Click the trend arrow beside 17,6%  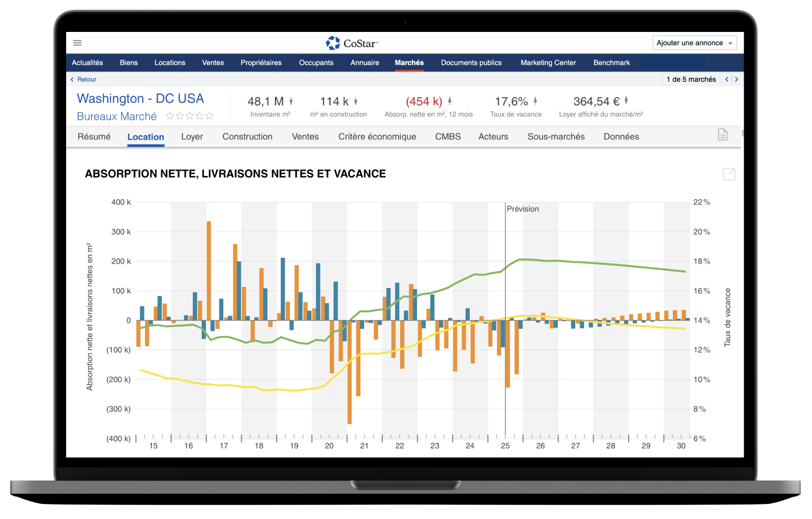point(535,101)
